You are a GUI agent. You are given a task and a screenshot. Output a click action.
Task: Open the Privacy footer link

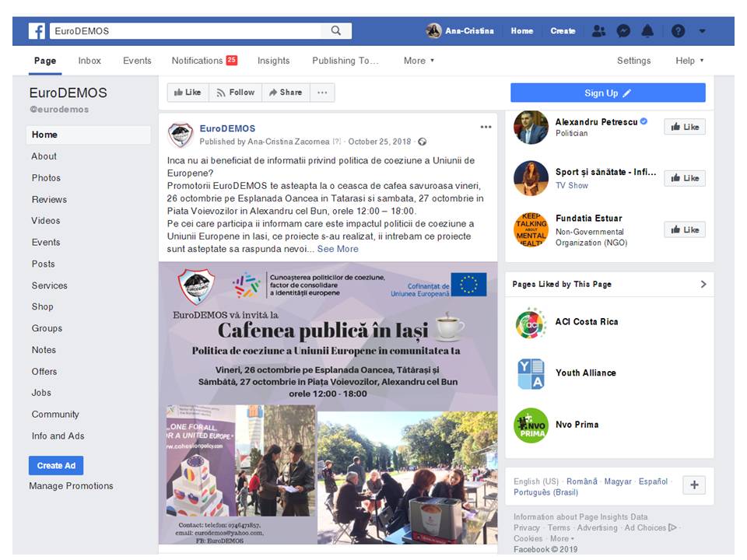pyautogui.click(x=527, y=527)
